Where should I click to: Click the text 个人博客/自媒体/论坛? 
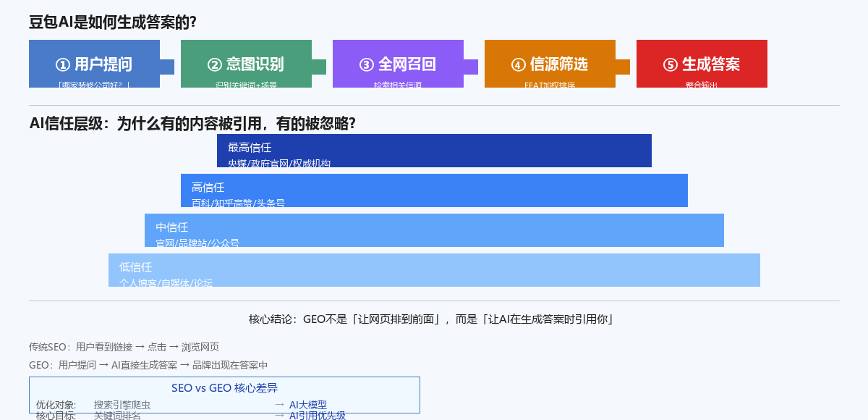pos(166,282)
